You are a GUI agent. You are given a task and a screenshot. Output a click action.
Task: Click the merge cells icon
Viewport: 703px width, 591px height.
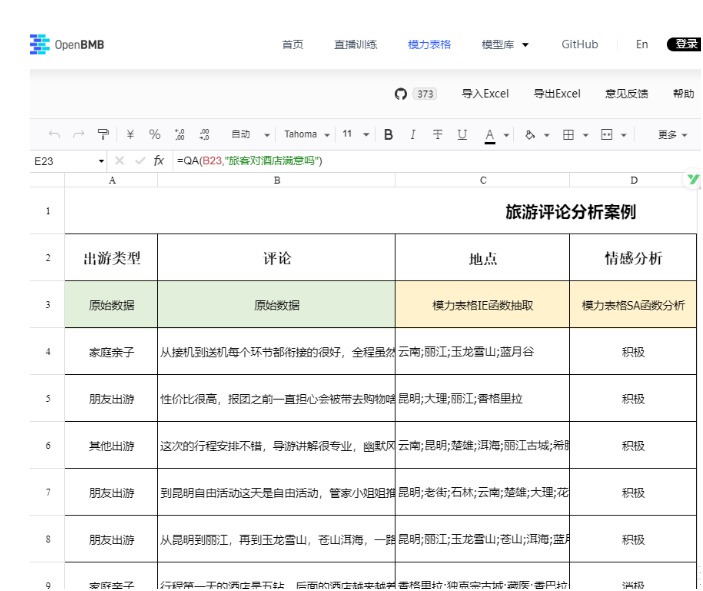[x=606, y=135]
